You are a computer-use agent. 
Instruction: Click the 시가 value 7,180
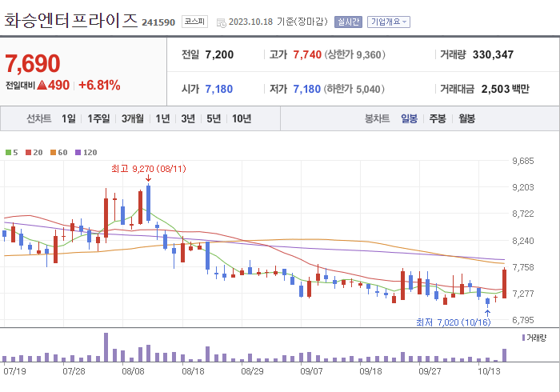pos(219,89)
